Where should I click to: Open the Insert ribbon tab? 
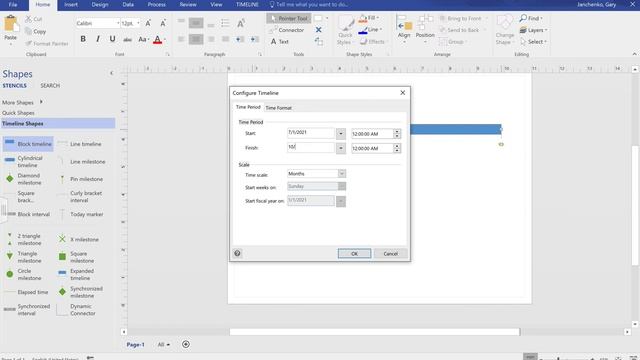71,4
